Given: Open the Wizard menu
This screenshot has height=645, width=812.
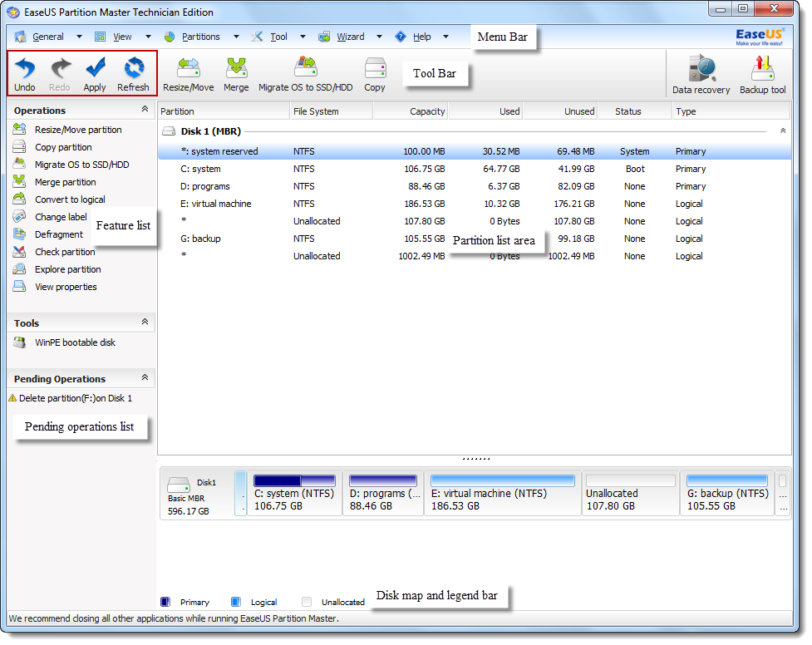Looking at the screenshot, I should pos(350,37).
